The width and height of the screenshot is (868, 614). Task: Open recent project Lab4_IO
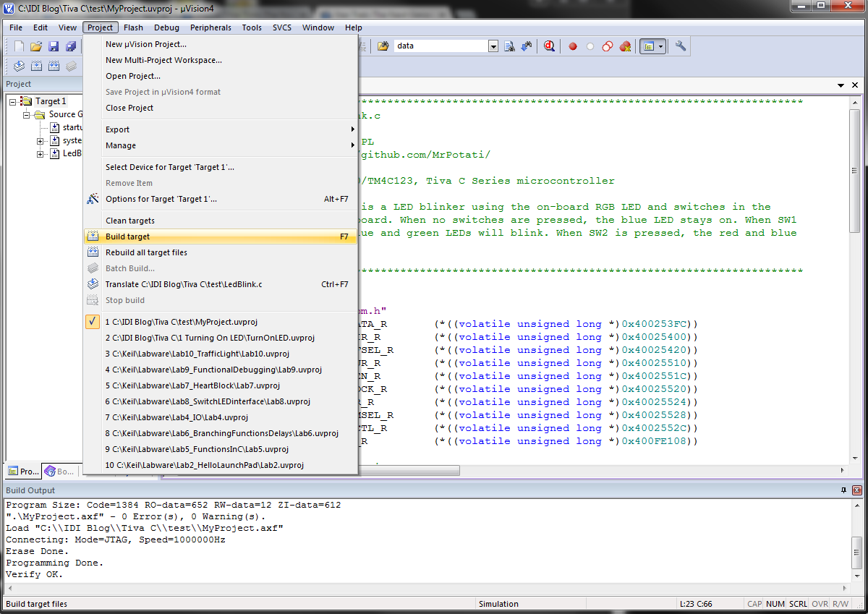[221, 417]
